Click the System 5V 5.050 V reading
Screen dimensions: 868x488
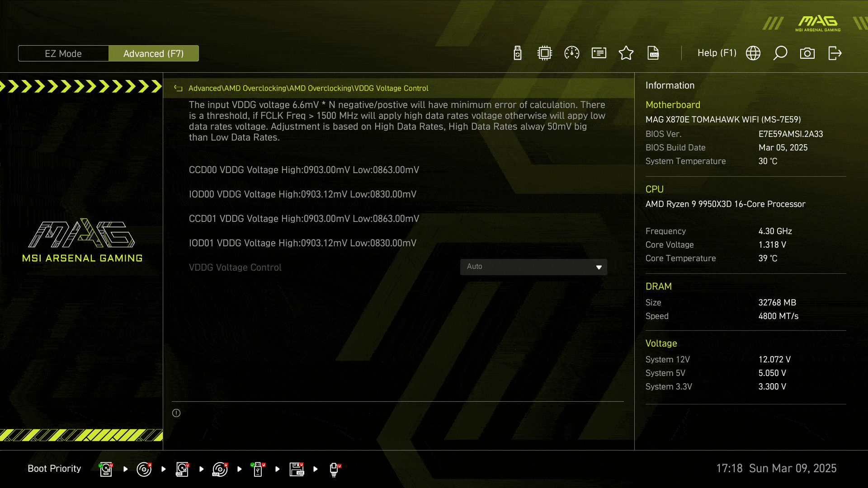click(x=772, y=373)
